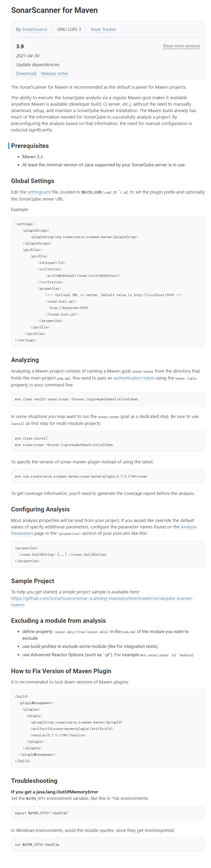Open the Issue Tracker page

pyautogui.click(x=103, y=29)
